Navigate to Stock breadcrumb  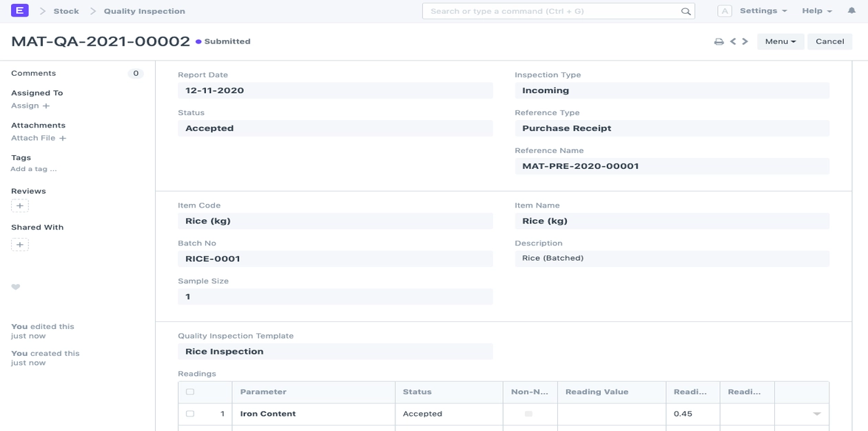pyautogui.click(x=66, y=11)
